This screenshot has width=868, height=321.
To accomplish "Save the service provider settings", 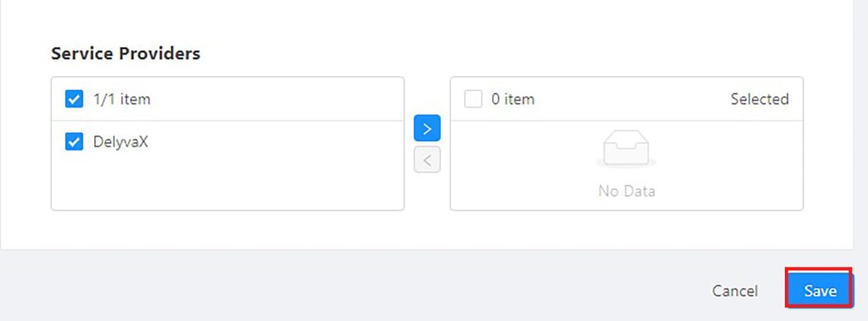I will (821, 291).
